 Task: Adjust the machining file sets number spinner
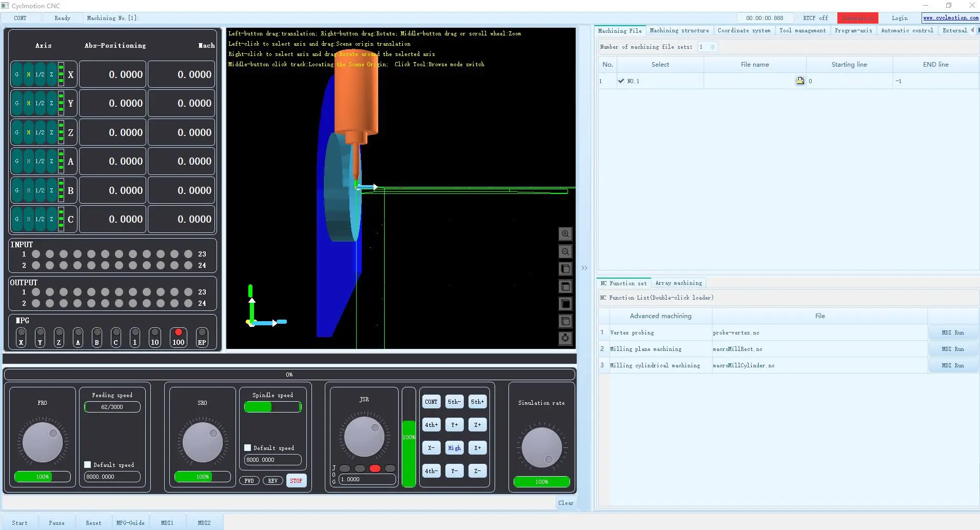tap(712, 47)
